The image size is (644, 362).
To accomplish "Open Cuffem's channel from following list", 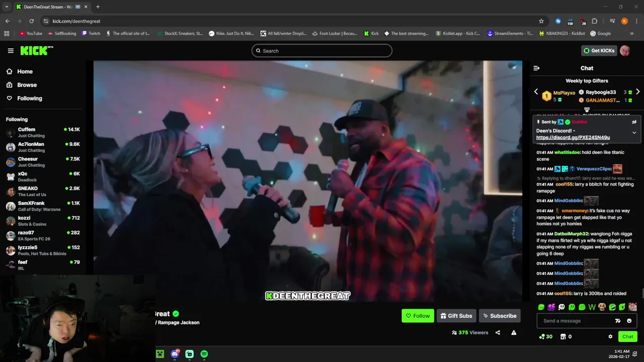I will coord(43,132).
